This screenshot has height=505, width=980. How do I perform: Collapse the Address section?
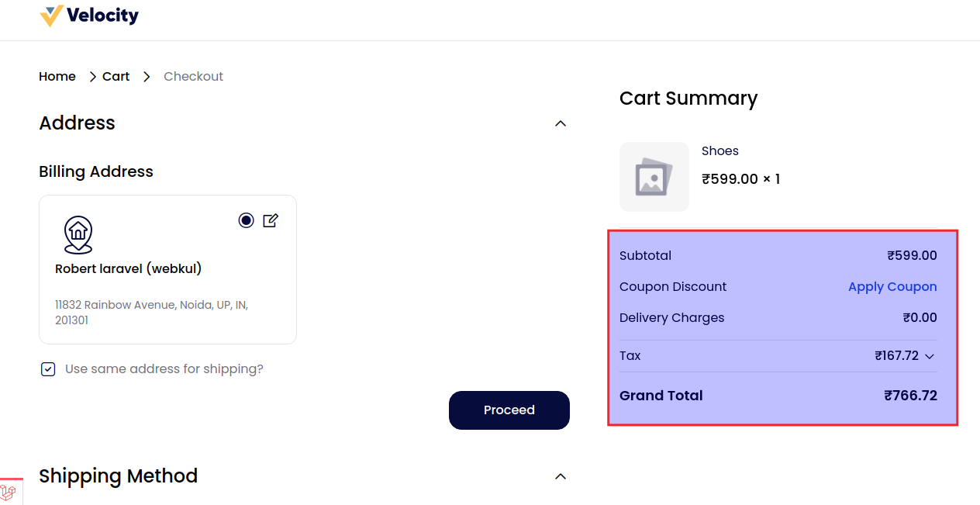coord(561,123)
